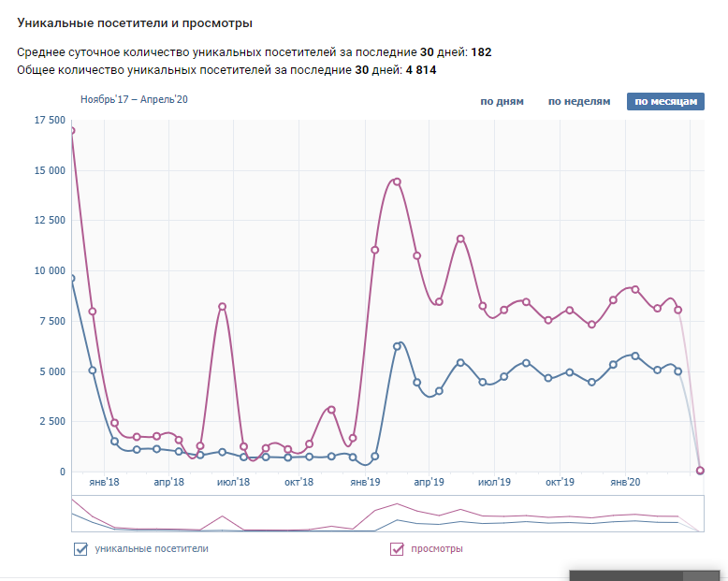Viewport: 728px width, 581px height.
Task: Click the unique visitors peak point above 6 000
Action: click(397, 346)
